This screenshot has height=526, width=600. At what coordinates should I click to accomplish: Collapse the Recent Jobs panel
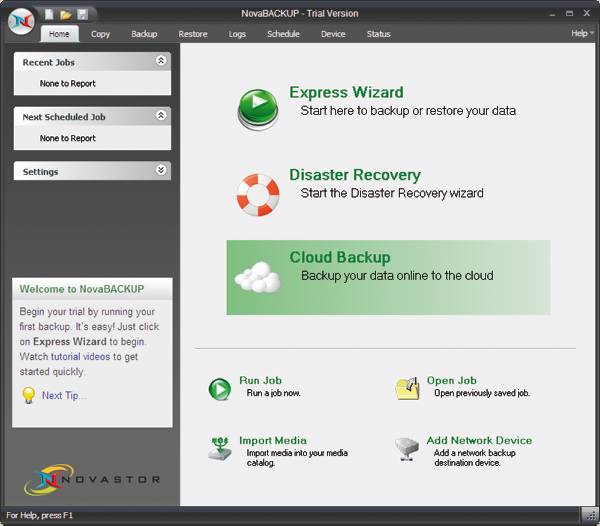[x=161, y=60]
